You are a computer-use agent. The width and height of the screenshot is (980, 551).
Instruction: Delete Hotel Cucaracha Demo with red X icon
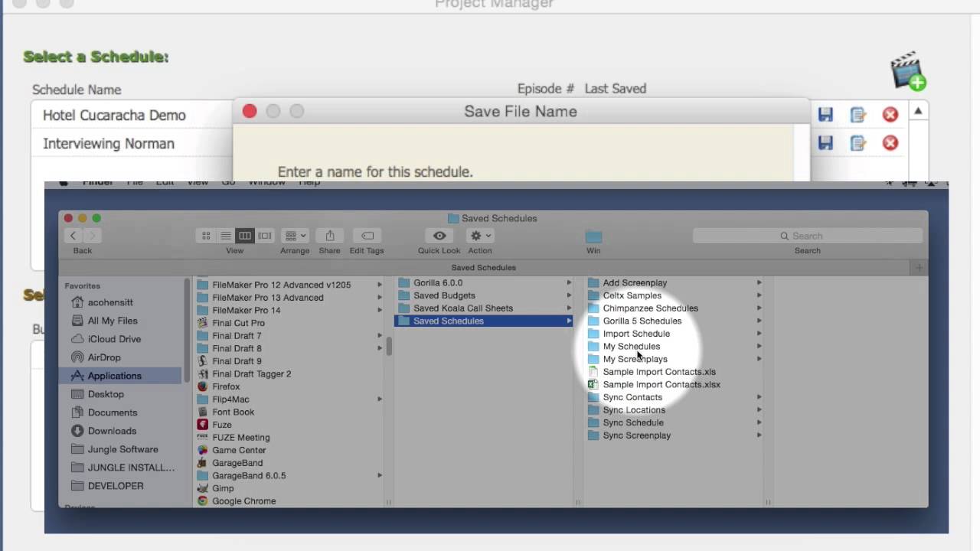tap(890, 115)
